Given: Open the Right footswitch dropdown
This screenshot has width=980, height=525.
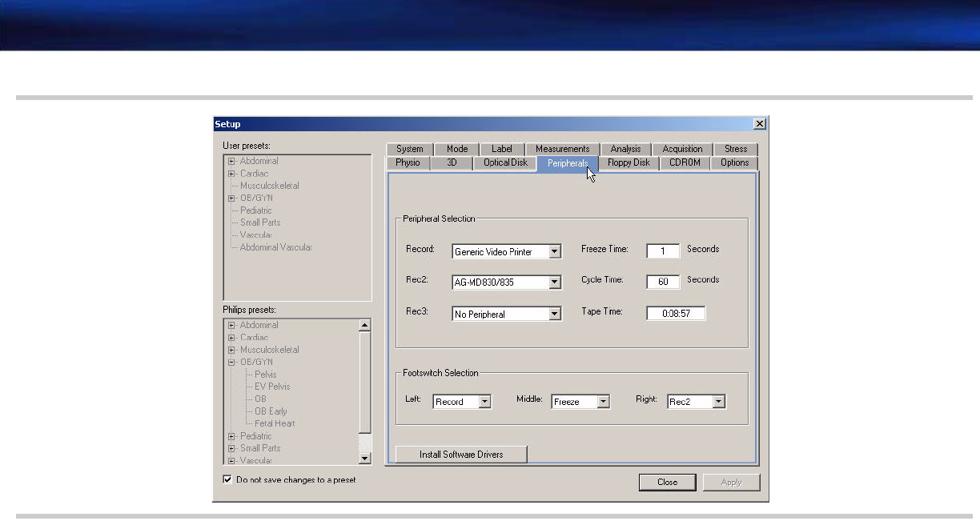Looking at the screenshot, I should pyautogui.click(x=718, y=402).
